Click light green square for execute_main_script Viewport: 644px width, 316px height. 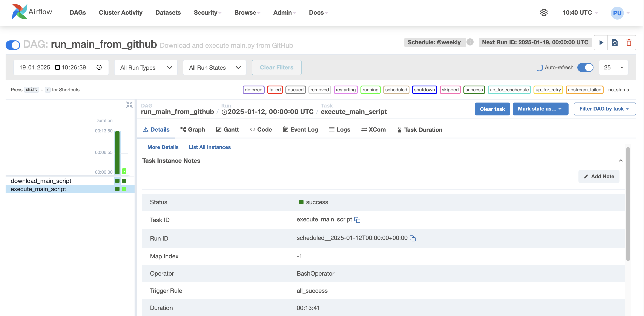[x=124, y=189]
